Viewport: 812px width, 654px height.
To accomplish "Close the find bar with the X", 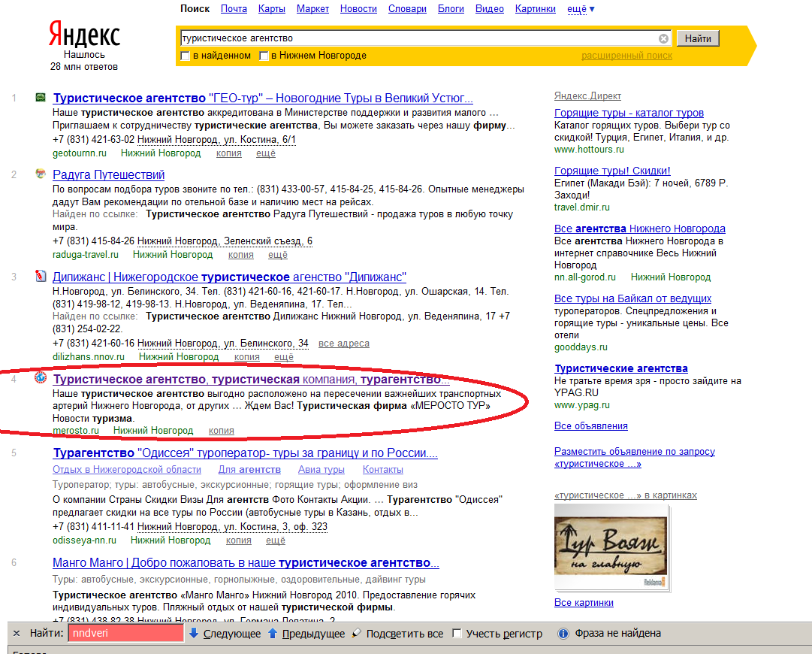I will (x=17, y=633).
